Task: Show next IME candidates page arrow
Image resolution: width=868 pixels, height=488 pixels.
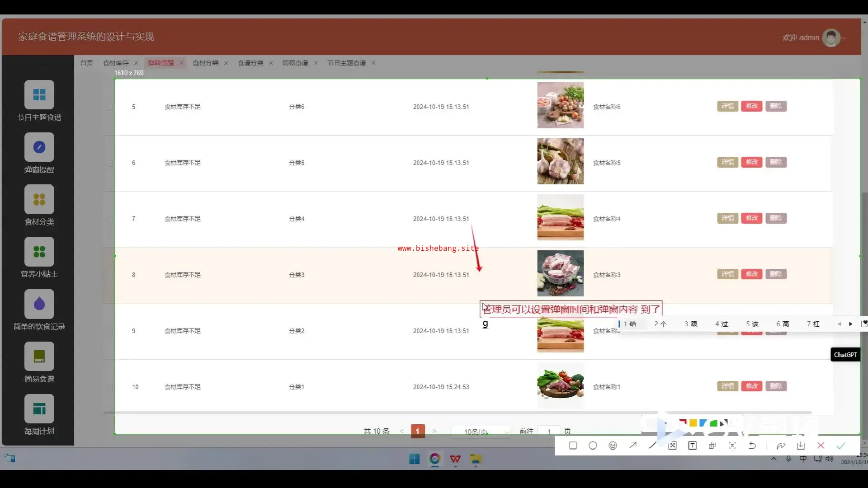Action: (x=850, y=324)
